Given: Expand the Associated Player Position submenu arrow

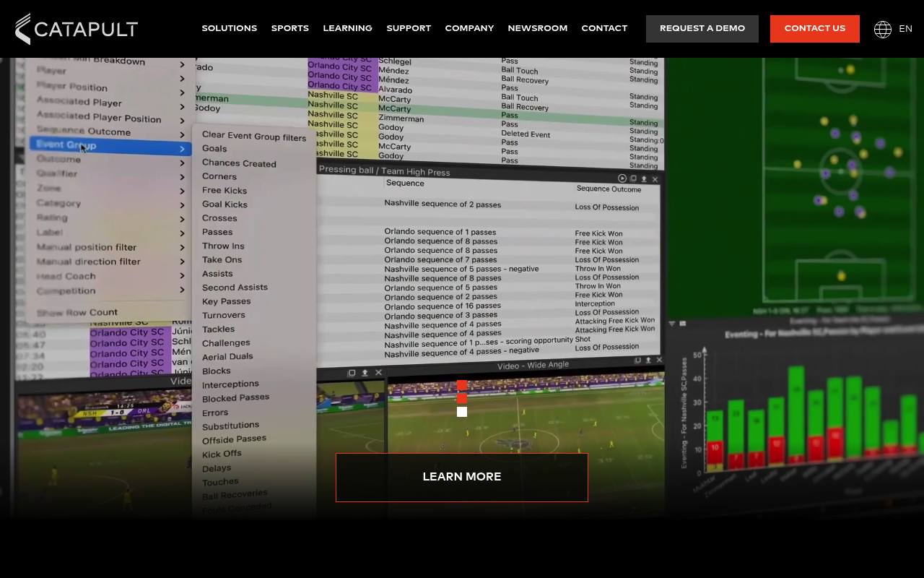Looking at the screenshot, I should (182, 120).
